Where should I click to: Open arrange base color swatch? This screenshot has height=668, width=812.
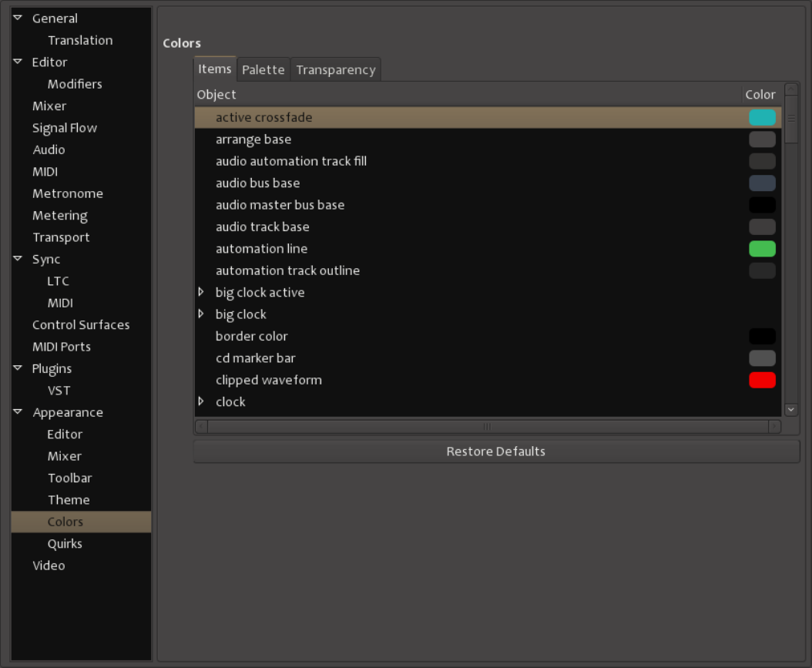click(762, 139)
